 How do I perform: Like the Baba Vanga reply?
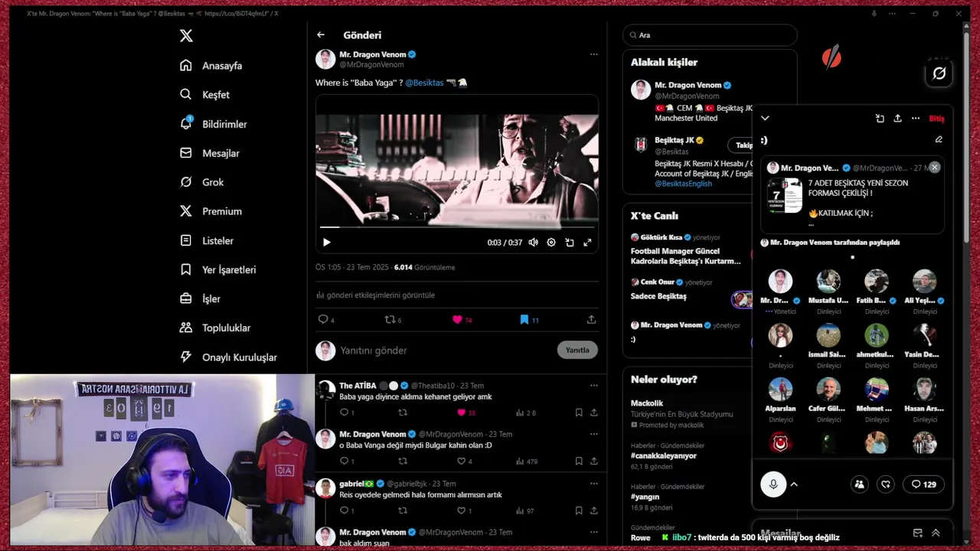click(461, 461)
